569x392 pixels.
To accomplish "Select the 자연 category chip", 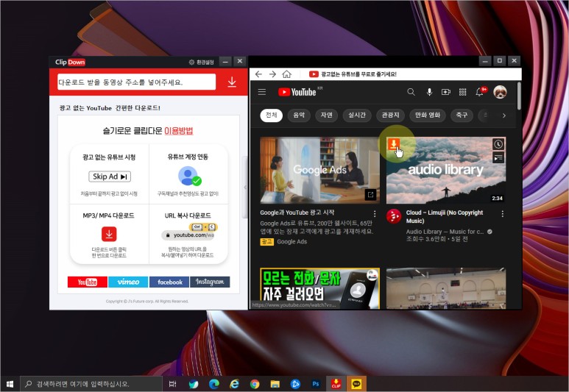I will [327, 115].
